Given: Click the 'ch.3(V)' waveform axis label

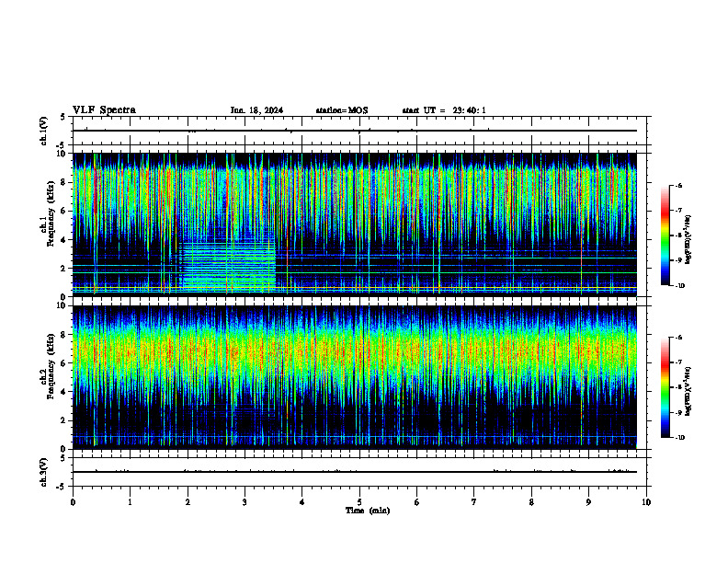Looking at the screenshot, I should point(43,472).
